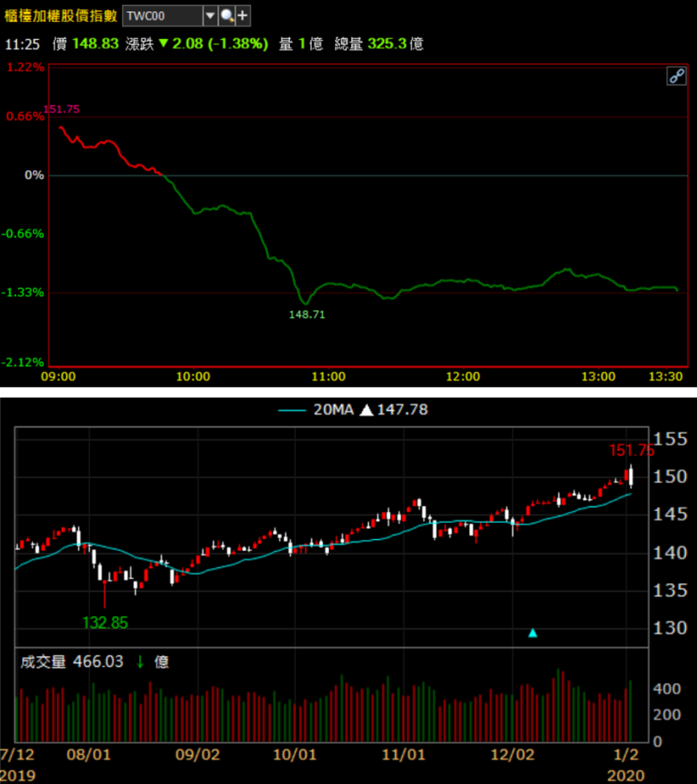Click the -0.66% axis label

coord(23,234)
